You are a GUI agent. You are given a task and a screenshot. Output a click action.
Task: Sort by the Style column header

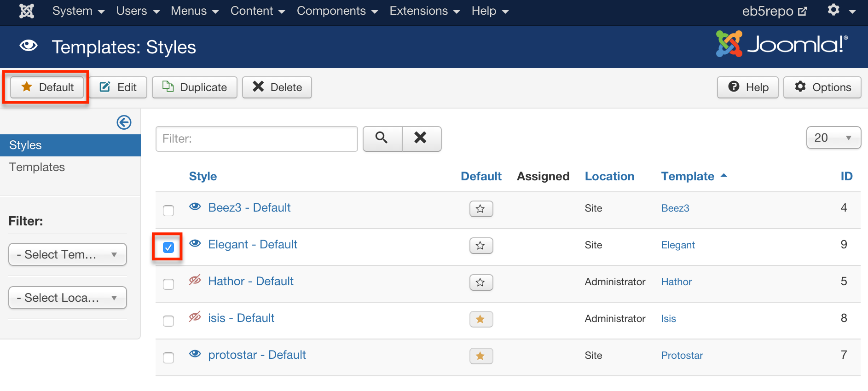[203, 176]
